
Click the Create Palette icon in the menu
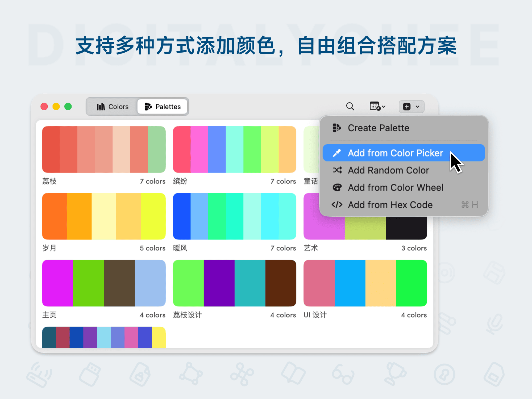[x=337, y=128]
